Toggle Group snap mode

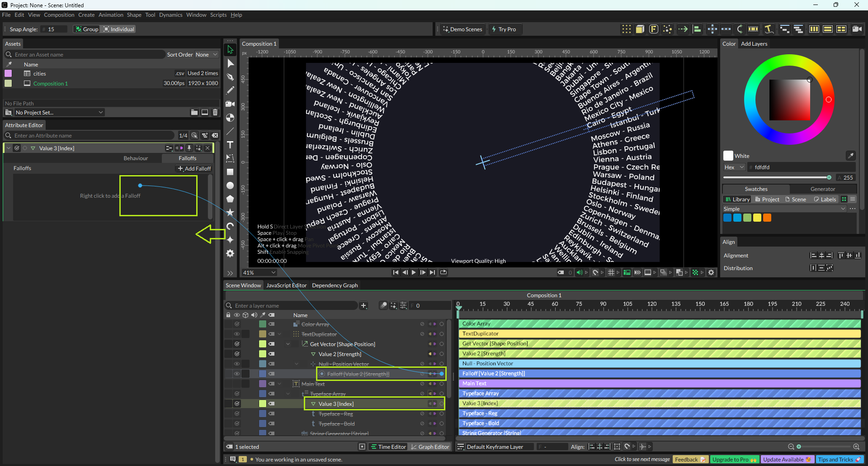[87, 29]
